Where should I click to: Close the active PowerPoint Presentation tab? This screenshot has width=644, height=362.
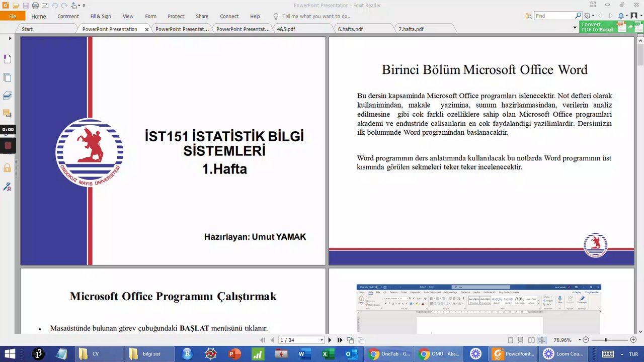point(147,29)
